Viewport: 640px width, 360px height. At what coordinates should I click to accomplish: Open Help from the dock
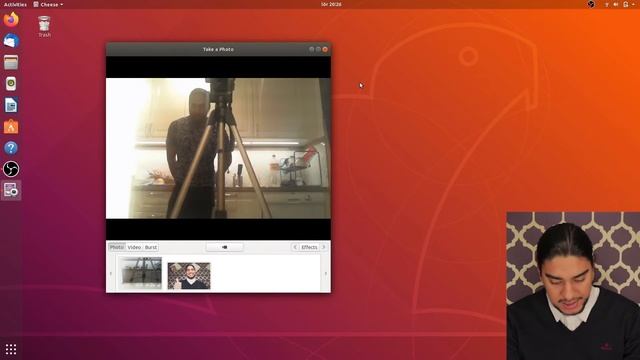click(11, 148)
